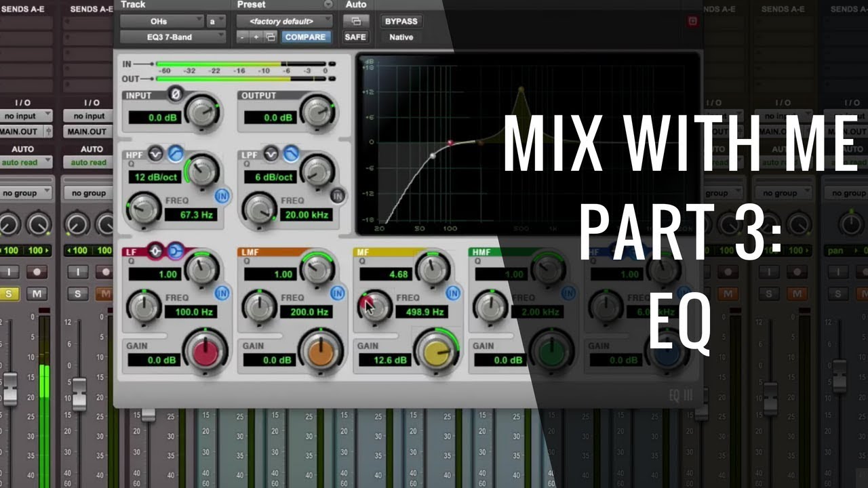Screen dimensions: 868x488
Task: Click the LPF frequency field showing 20.00 kHz
Action: pos(307,215)
